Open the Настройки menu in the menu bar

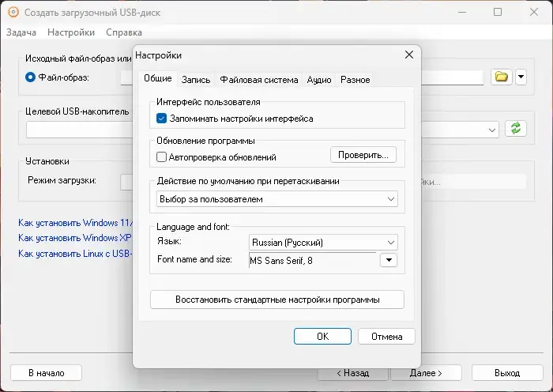click(71, 32)
